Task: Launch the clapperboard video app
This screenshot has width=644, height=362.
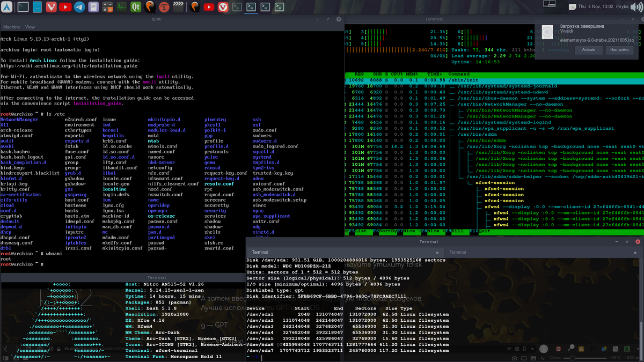Action: [x=178, y=7]
